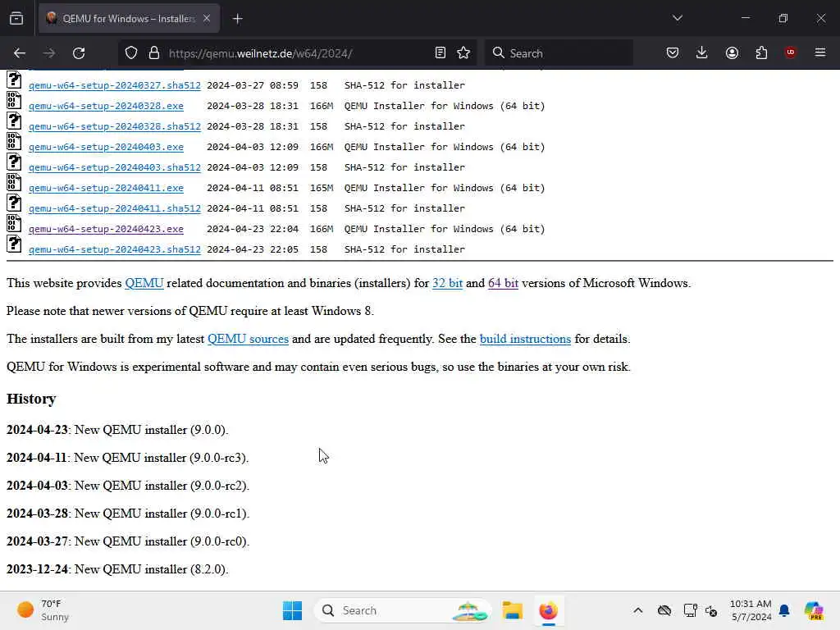Click the OneDrive cloud tray icon
Screen dimensions: 840x630
click(x=664, y=610)
